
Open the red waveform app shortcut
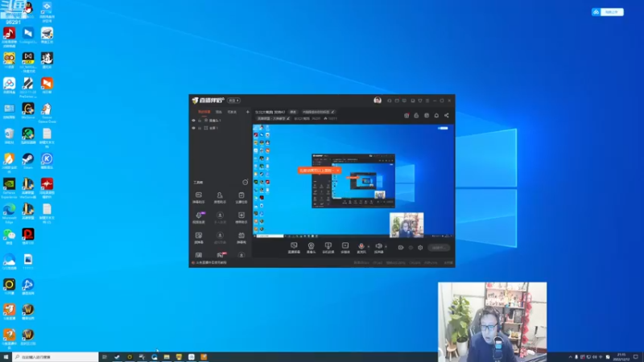[x=47, y=188]
